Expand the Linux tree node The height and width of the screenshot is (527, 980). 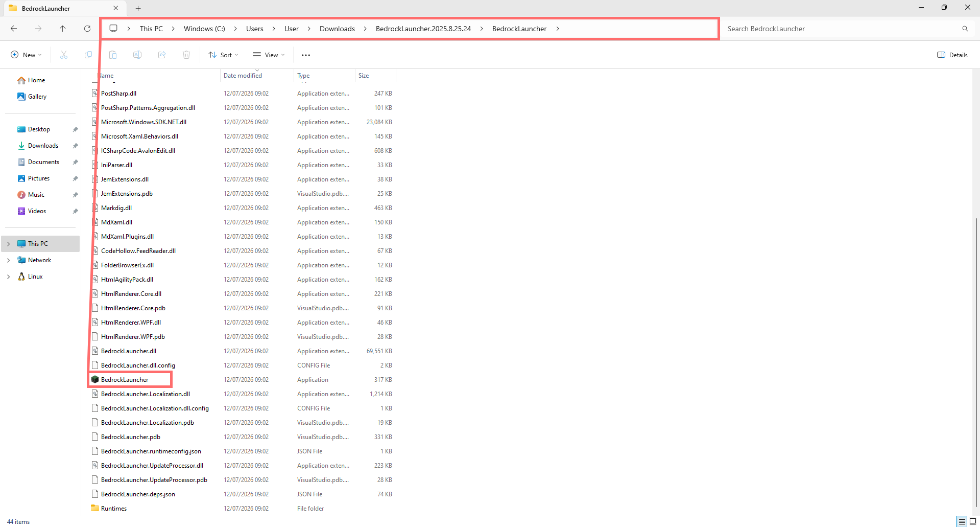click(x=8, y=277)
